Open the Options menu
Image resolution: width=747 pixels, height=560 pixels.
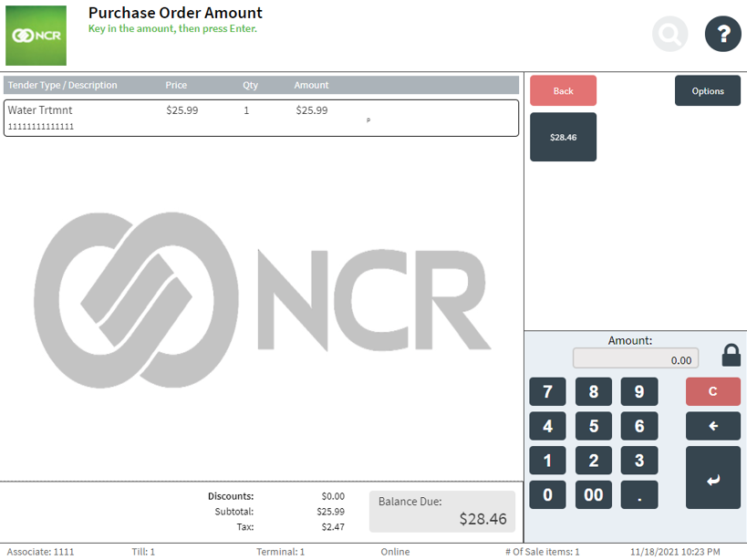(707, 91)
